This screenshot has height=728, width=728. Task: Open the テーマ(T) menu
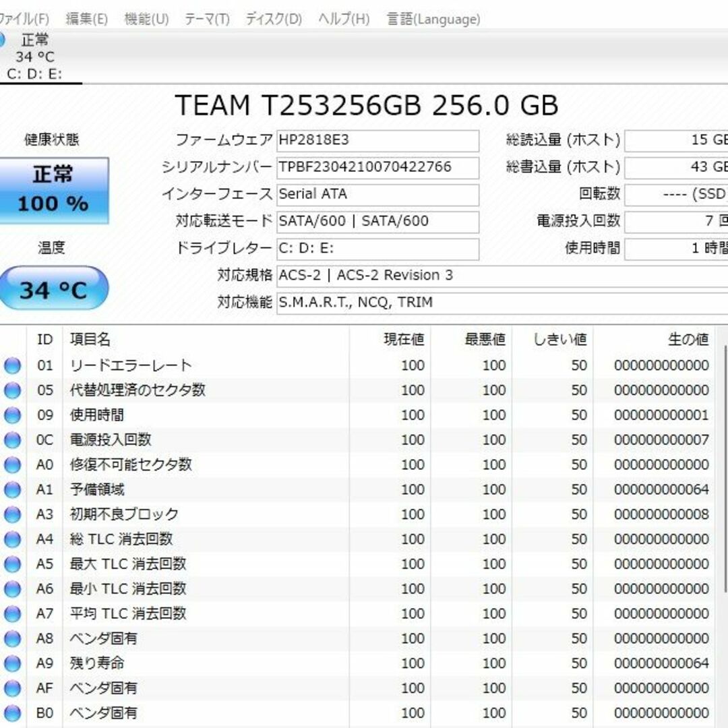pos(207,19)
